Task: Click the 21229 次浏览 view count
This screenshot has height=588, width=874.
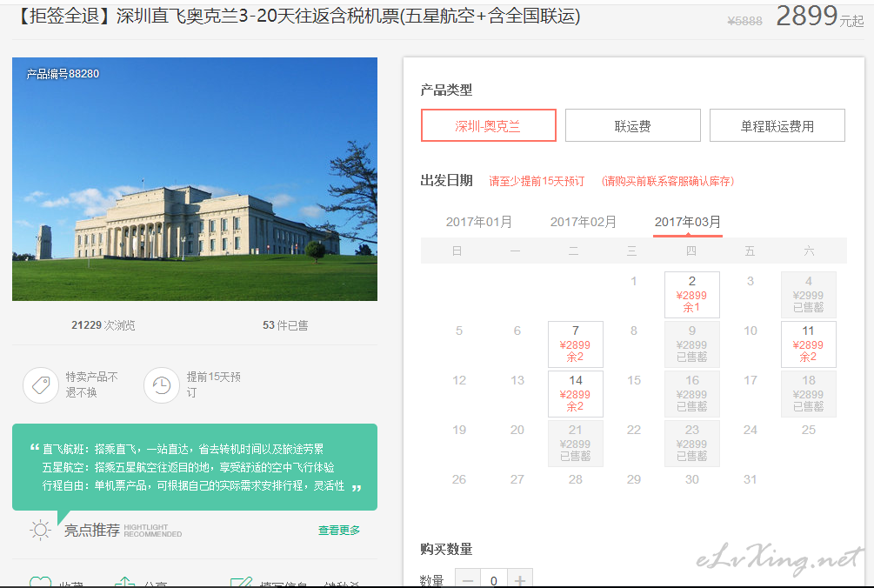Action: coord(103,325)
